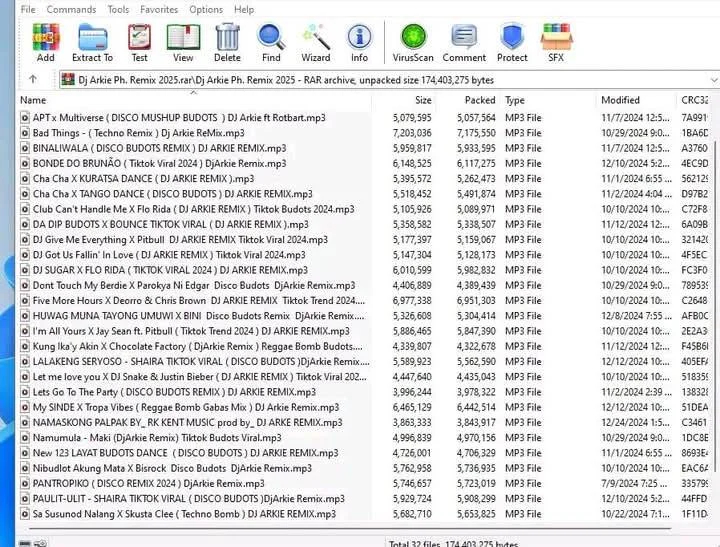Click the archive path address field
The image size is (720, 547).
389,80
